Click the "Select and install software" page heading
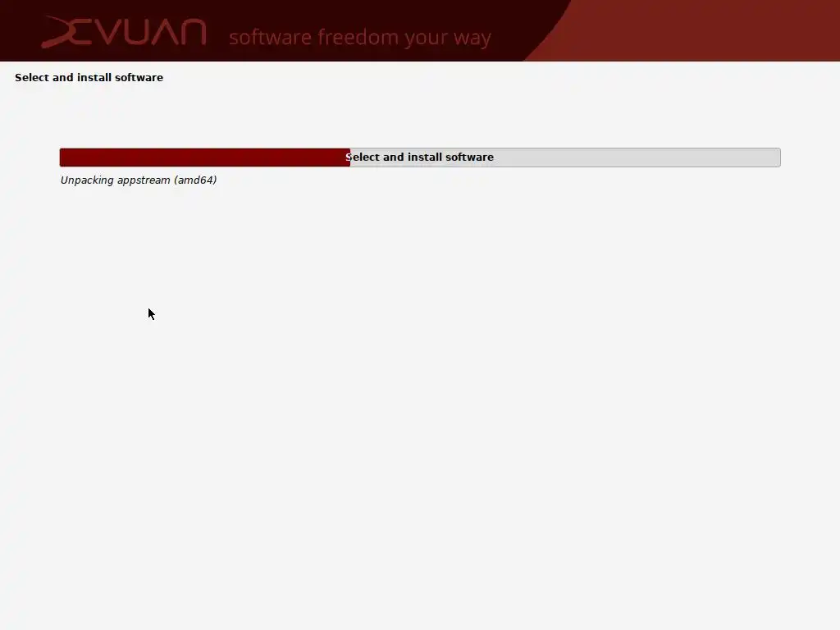 [x=89, y=78]
